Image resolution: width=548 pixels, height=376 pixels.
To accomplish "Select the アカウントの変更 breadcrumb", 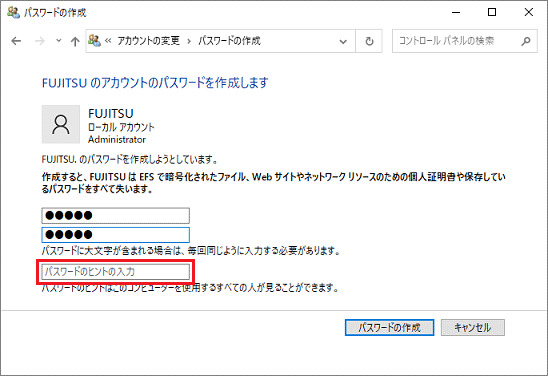I will coord(148,41).
